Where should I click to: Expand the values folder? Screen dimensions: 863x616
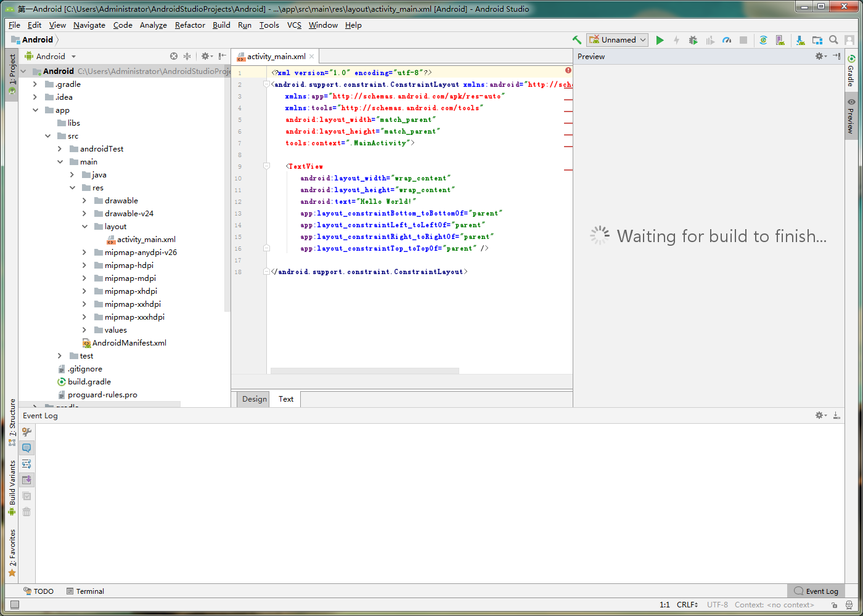click(x=84, y=330)
